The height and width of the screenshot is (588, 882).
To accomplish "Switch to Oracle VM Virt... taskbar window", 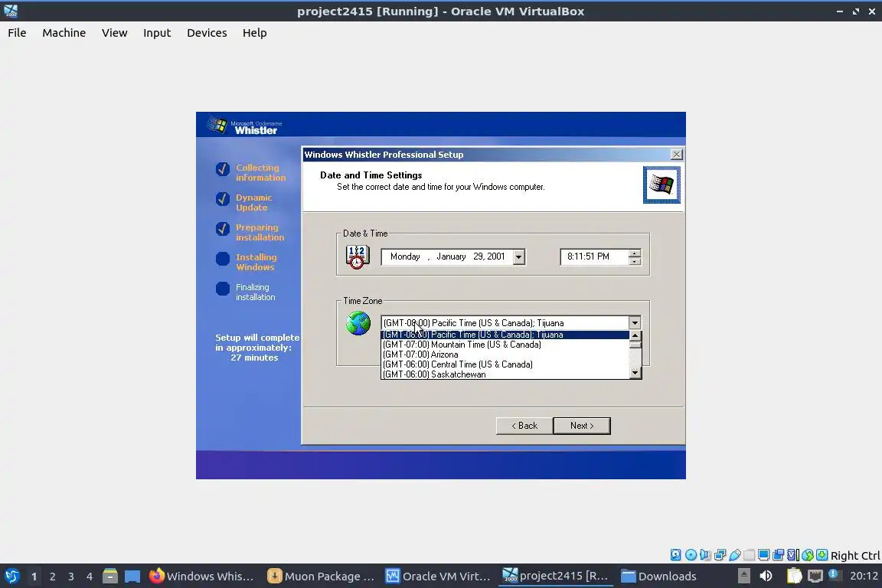I will pos(438,576).
